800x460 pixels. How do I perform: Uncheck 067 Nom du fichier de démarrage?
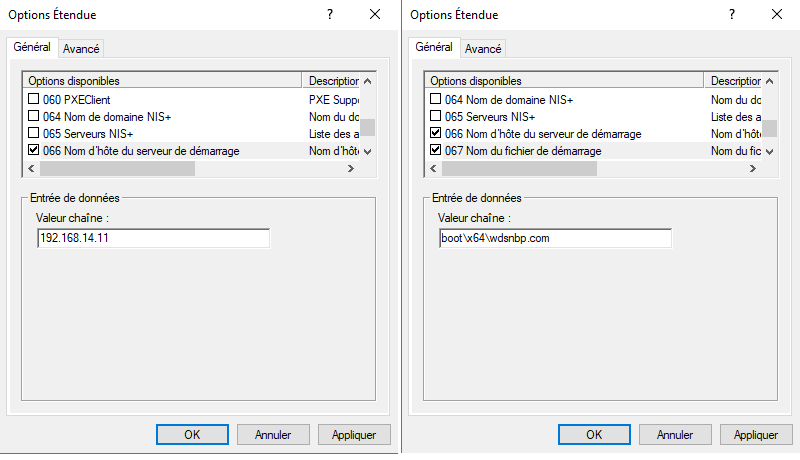(435, 151)
